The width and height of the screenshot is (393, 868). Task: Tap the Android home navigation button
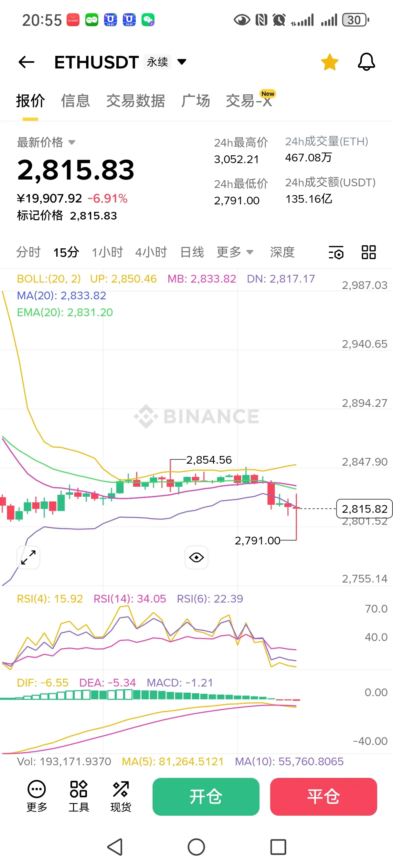(x=196, y=847)
